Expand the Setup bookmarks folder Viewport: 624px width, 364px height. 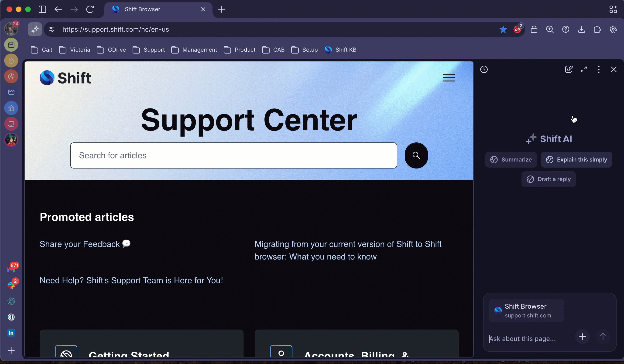coord(304,50)
